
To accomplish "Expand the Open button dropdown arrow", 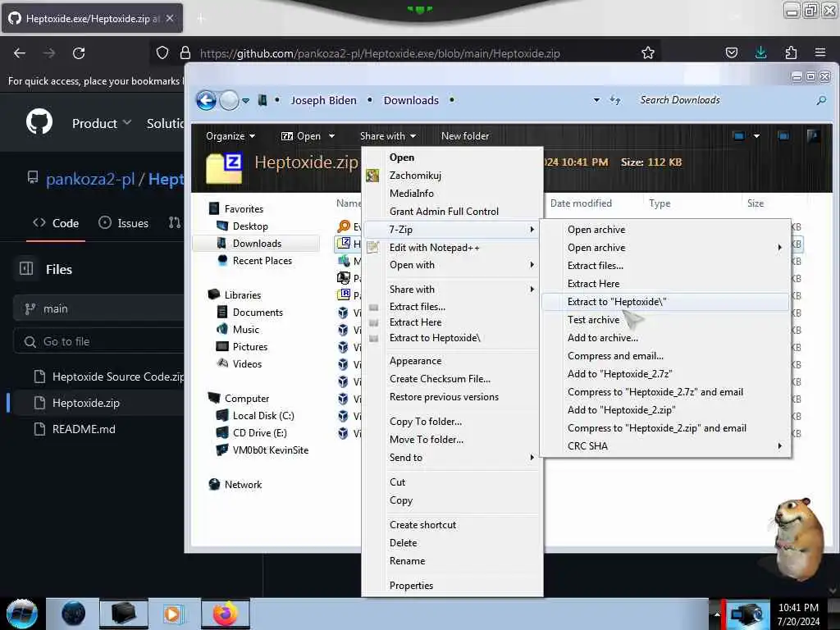I will [331, 136].
